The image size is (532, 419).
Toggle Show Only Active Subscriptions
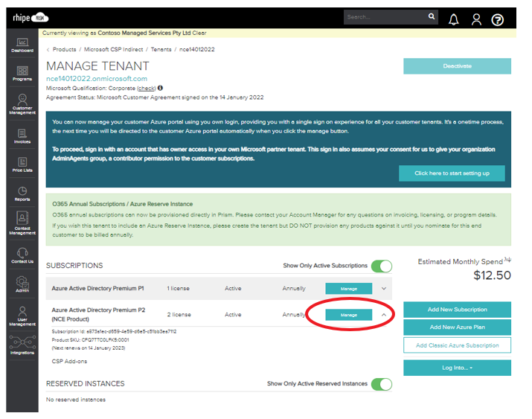pyautogui.click(x=382, y=266)
